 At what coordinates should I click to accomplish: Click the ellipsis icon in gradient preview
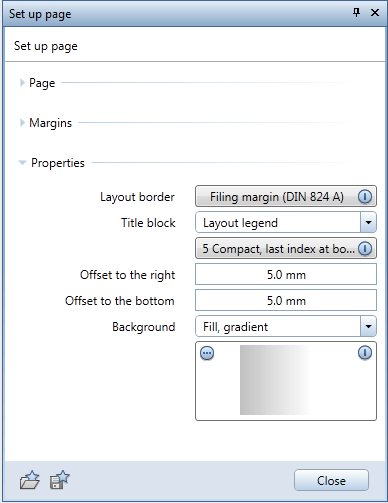pos(207,353)
